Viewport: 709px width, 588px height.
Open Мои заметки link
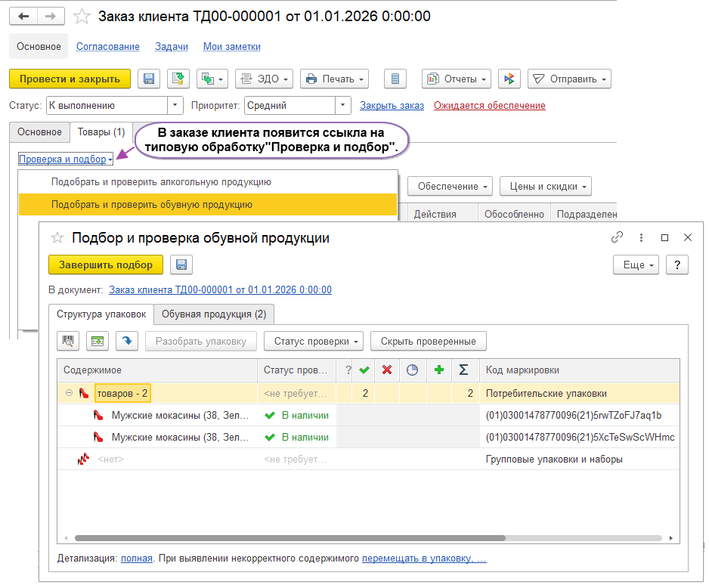click(x=231, y=47)
